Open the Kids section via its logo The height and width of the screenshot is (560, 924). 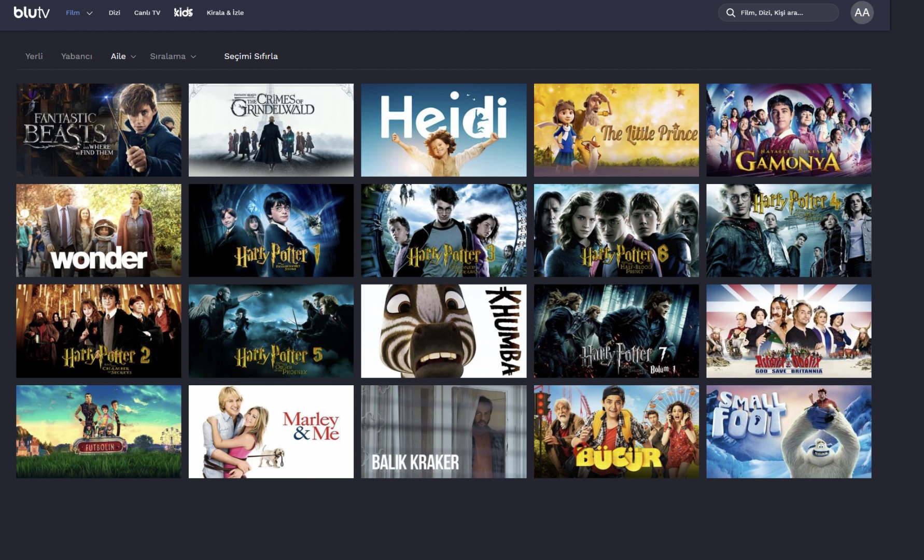[183, 12]
